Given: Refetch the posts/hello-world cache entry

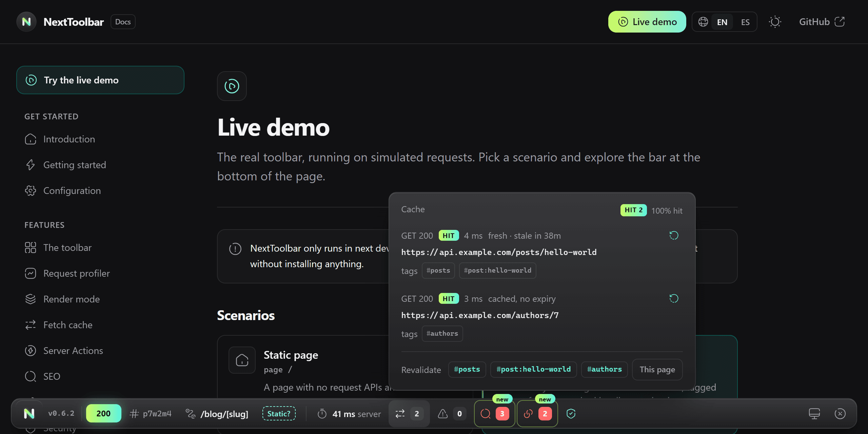Looking at the screenshot, I should (x=674, y=235).
